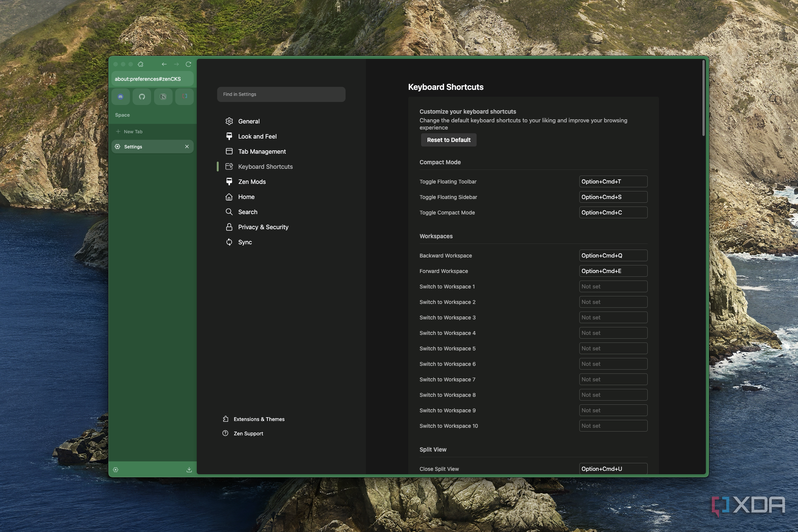Open the pinned XDA tab

(184, 97)
